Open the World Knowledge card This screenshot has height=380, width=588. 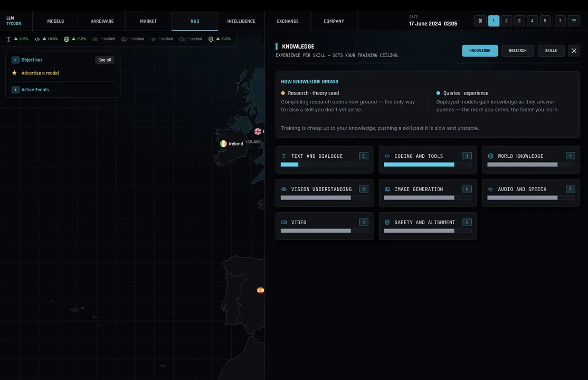[531, 160]
